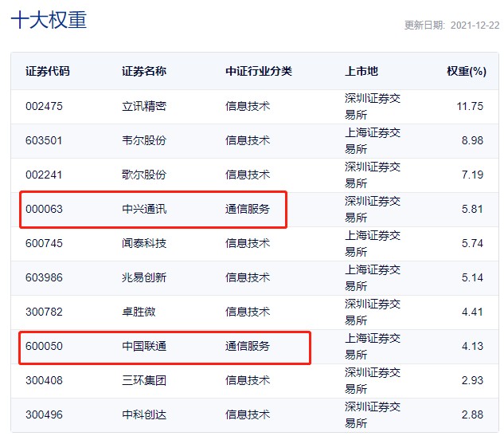The width and height of the screenshot is (504, 436).
Task: Click 信息技术 in the 三环集团 row
Action: click(x=248, y=380)
